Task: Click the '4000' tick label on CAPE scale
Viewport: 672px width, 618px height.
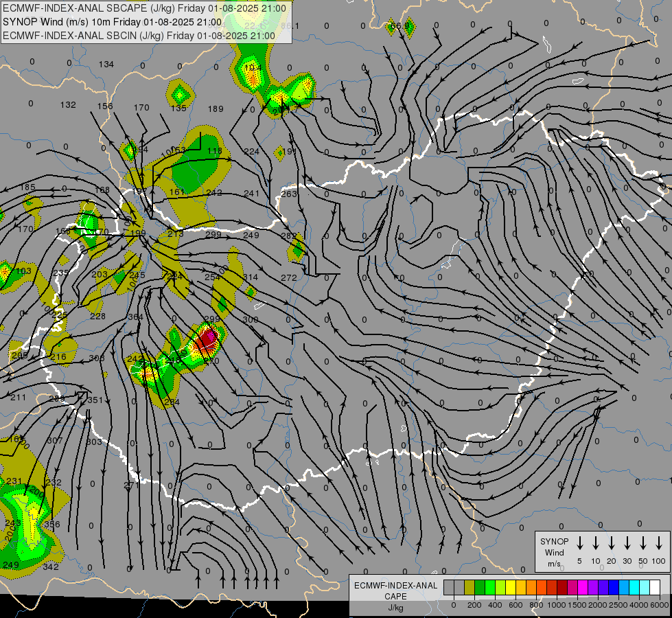Action: pyautogui.click(x=639, y=605)
